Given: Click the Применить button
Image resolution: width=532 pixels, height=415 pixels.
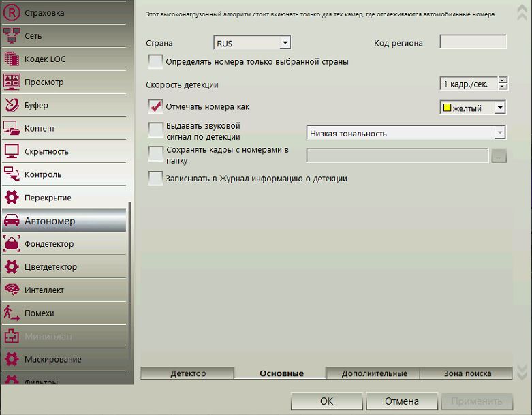Looking at the screenshot, I should pyautogui.click(x=477, y=401).
